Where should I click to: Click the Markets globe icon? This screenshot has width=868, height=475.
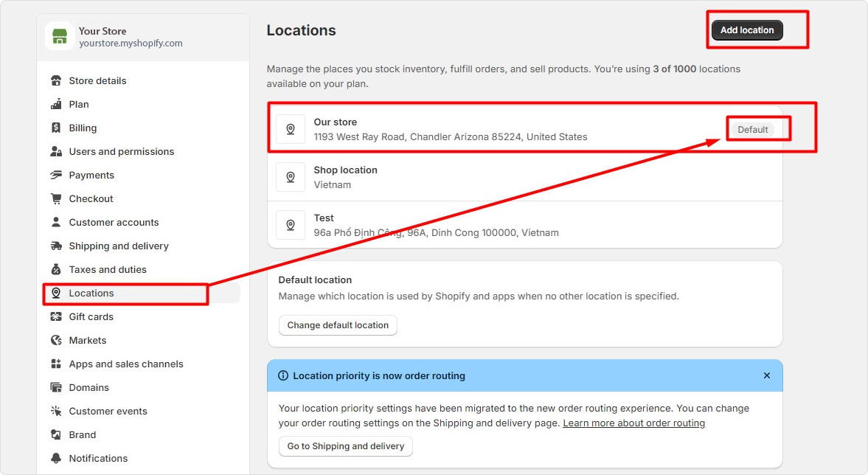point(56,340)
